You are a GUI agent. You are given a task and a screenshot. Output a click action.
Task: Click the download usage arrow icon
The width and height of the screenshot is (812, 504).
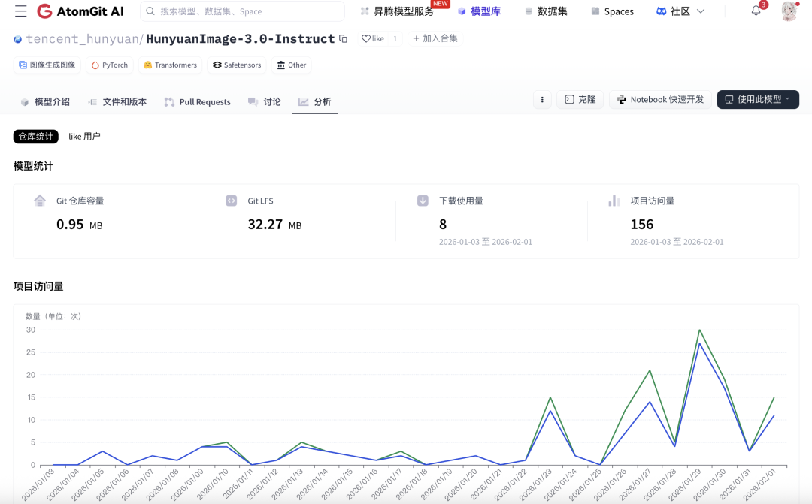(x=423, y=201)
